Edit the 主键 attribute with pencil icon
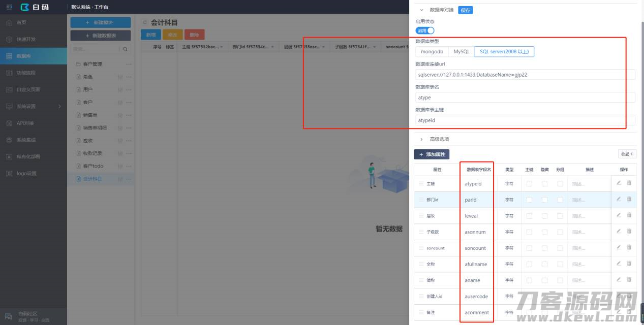This screenshot has height=325, width=644. (x=619, y=183)
